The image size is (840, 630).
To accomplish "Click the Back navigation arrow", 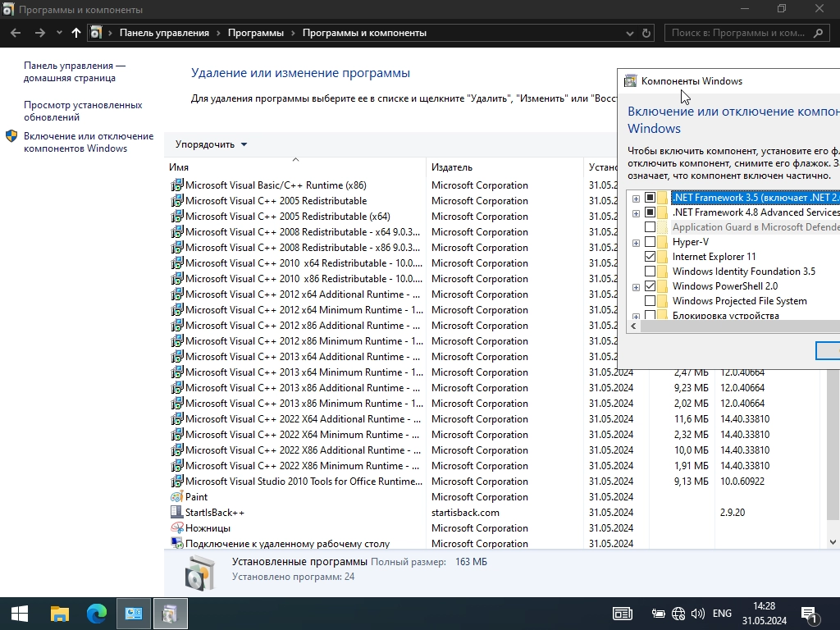I will click(x=16, y=33).
